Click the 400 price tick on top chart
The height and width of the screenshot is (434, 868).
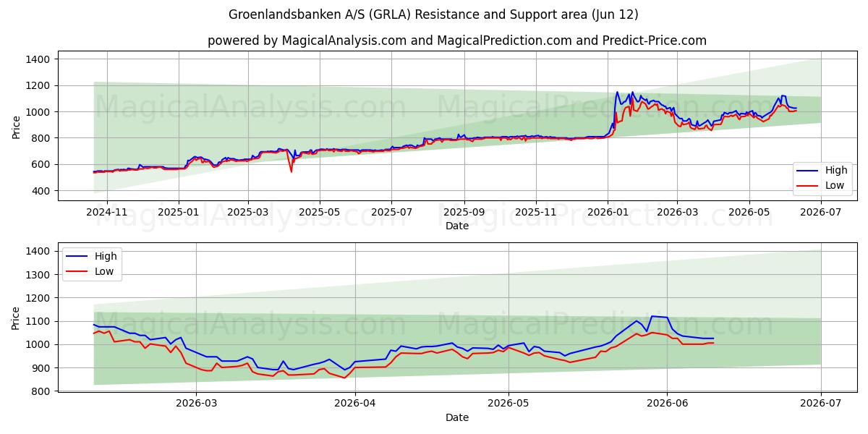point(41,191)
